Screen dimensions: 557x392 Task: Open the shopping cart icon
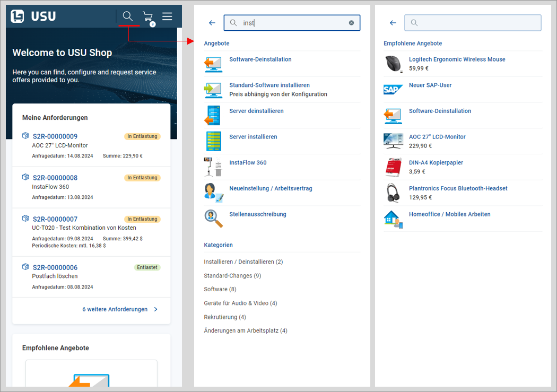tap(147, 16)
